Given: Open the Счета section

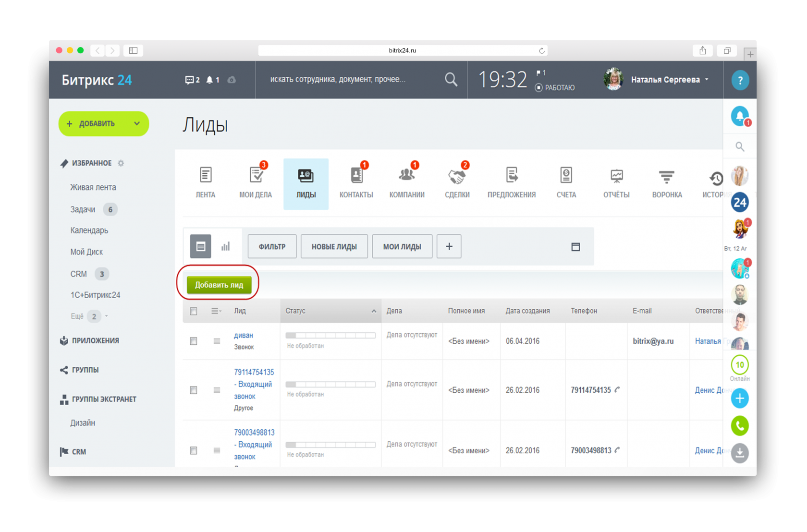Looking at the screenshot, I should (x=566, y=183).
